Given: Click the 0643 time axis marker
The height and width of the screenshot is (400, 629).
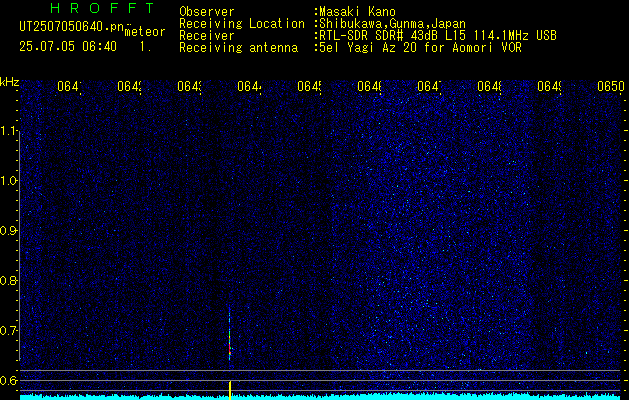Looking at the screenshot, I should (x=190, y=86).
